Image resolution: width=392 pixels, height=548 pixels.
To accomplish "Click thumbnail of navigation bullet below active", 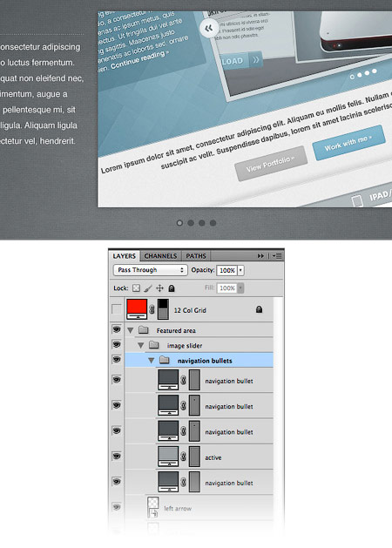I will point(168,482).
